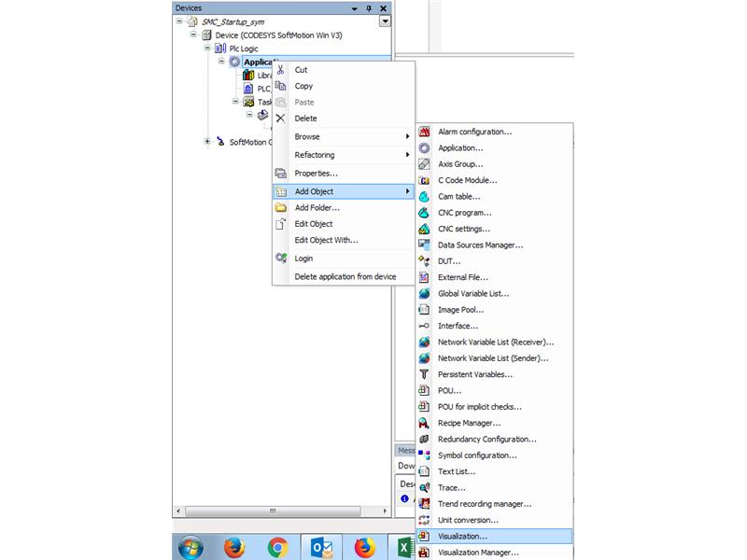The width and height of the screenshot is (747, 560).
Task: Click the Image Pool icon
Action: [x=424, y=310]
